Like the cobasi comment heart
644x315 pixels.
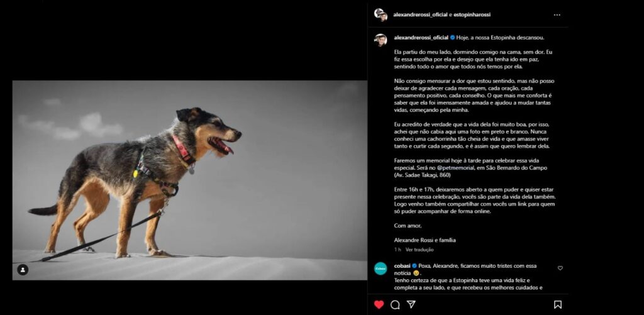(560, 268)
